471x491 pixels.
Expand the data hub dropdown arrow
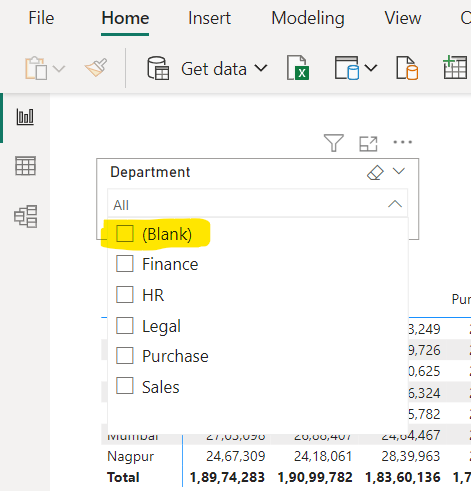click(371, 68)
